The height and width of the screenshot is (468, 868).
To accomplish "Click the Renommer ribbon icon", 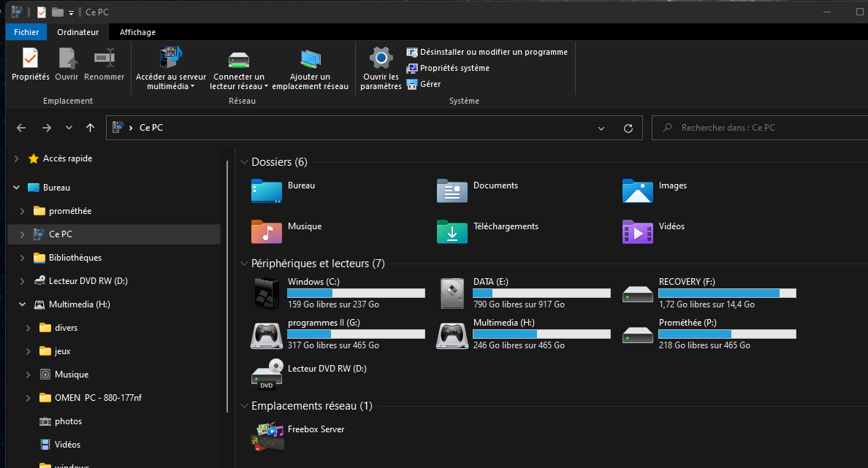I will pos(104,66).
